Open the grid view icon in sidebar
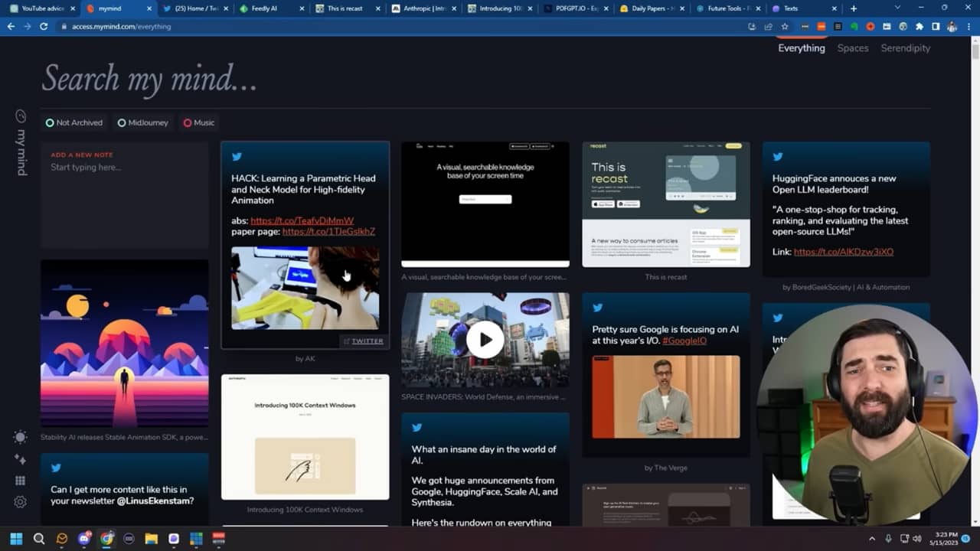Viewport: 980px width, 551px height. coord(21,481)
